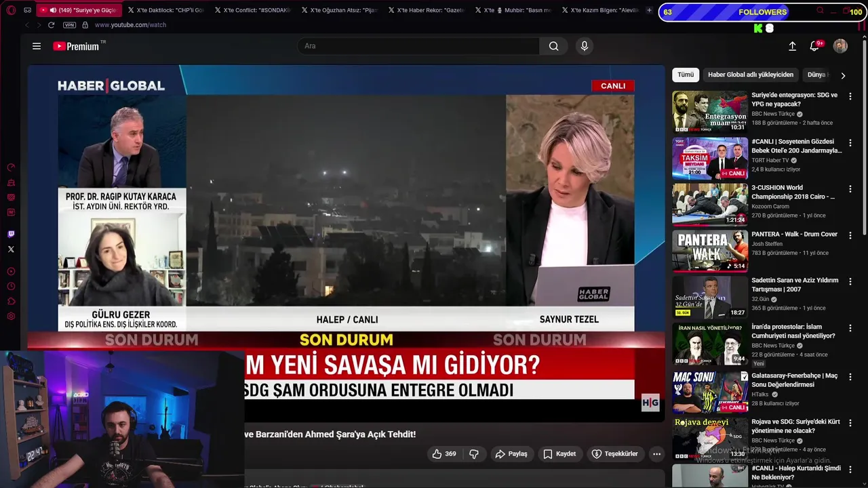Open more actions menu below video
This screenshot has height=488, width=868.
pyautogui.click(x=656, y=454)
